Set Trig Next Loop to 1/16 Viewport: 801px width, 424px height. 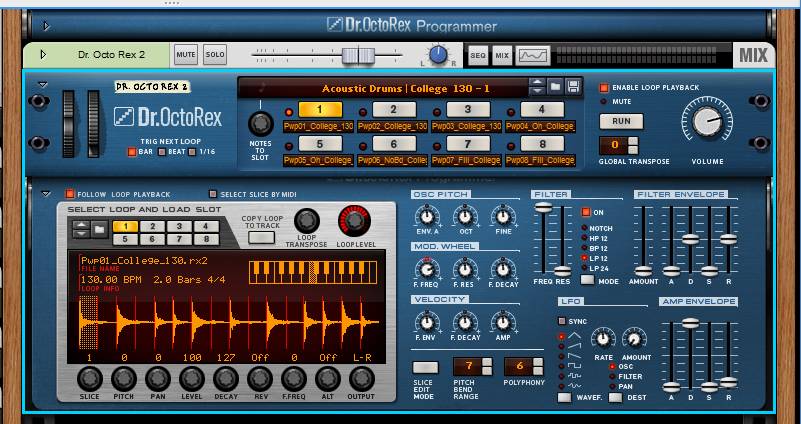[192, 152]
